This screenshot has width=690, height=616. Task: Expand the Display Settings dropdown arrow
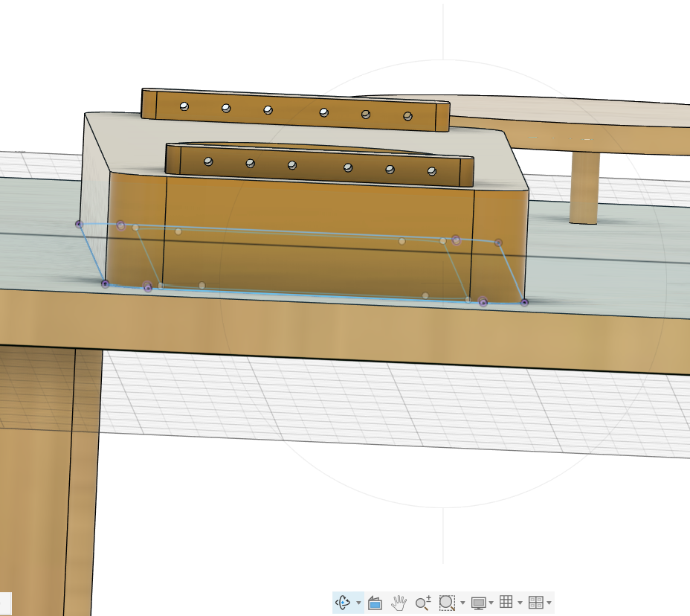[491, 603]
